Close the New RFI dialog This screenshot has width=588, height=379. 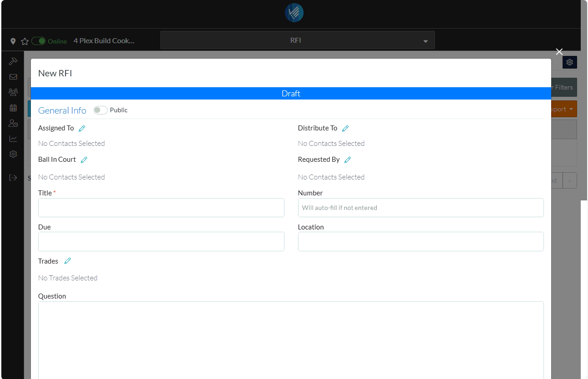tap(559, 52)
